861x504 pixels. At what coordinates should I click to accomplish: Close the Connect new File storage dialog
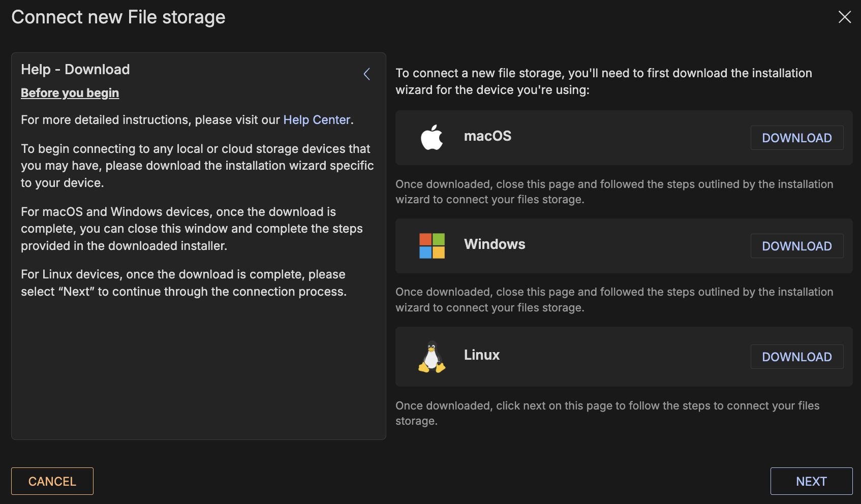[x=844, y=17]
